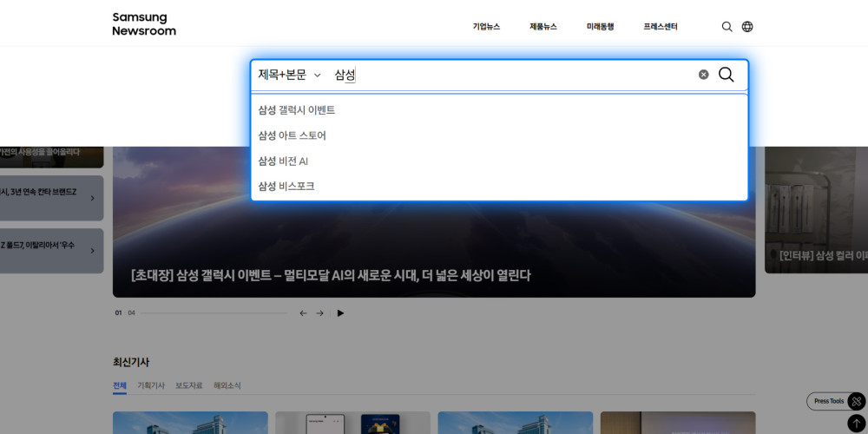Play the carousel slideshow
The image size is (868, 434).
[340, 313]
